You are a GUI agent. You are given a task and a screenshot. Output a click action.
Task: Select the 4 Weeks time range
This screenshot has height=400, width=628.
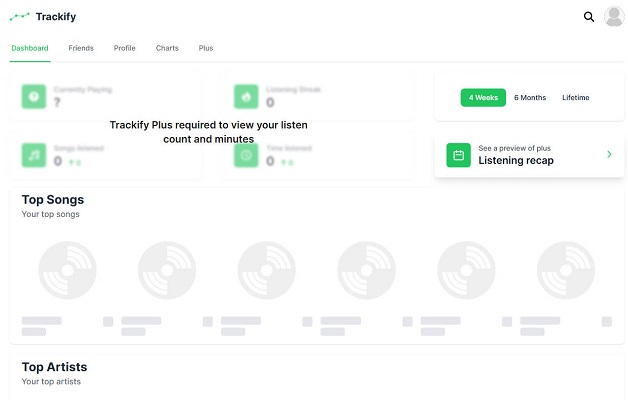[x=483, y=97]
